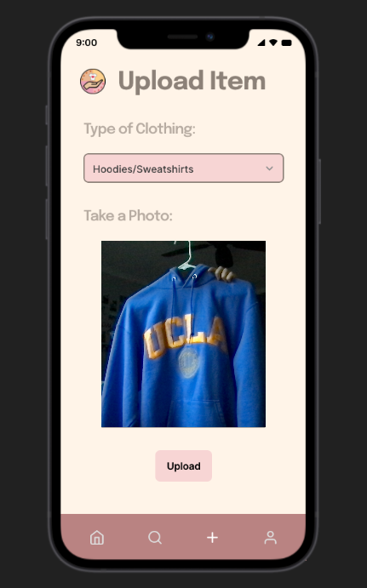Click the hand-and-heart app logo

[x=93, y=82]
